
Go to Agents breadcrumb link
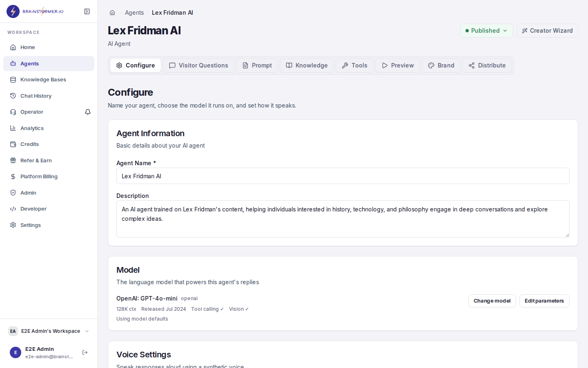[134, 13]
